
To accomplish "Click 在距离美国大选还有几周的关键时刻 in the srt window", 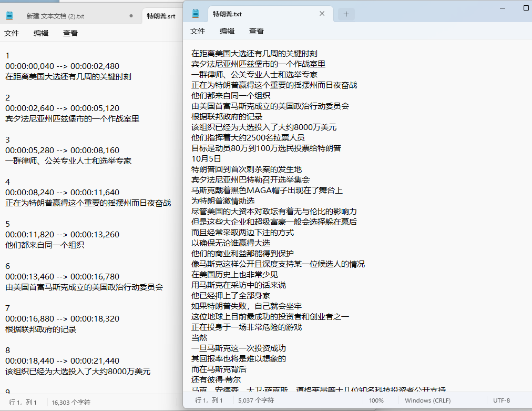I will (68, 77).
